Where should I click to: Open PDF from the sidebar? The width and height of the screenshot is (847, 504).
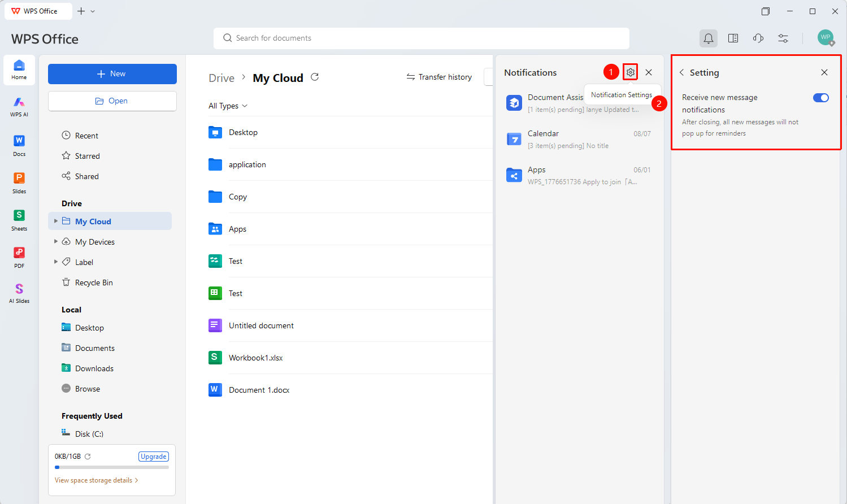coord(19,257)
